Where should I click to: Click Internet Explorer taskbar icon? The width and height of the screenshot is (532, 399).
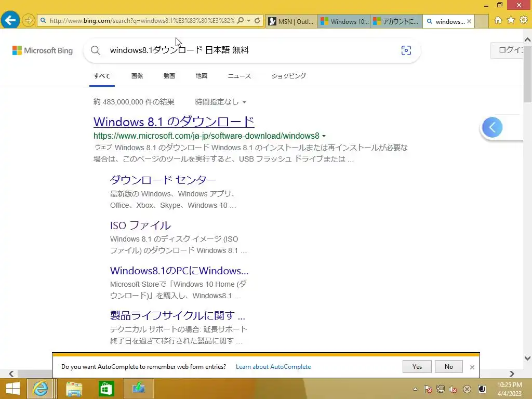41,389
